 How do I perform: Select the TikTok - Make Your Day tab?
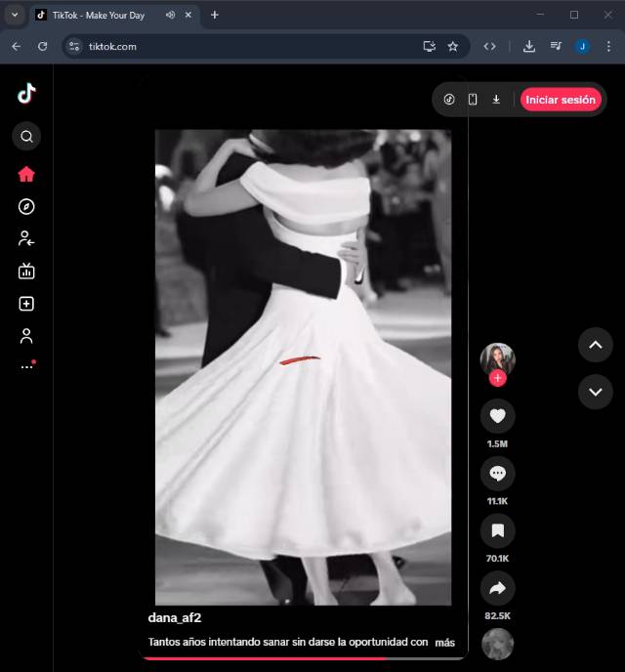coord(98,15)
